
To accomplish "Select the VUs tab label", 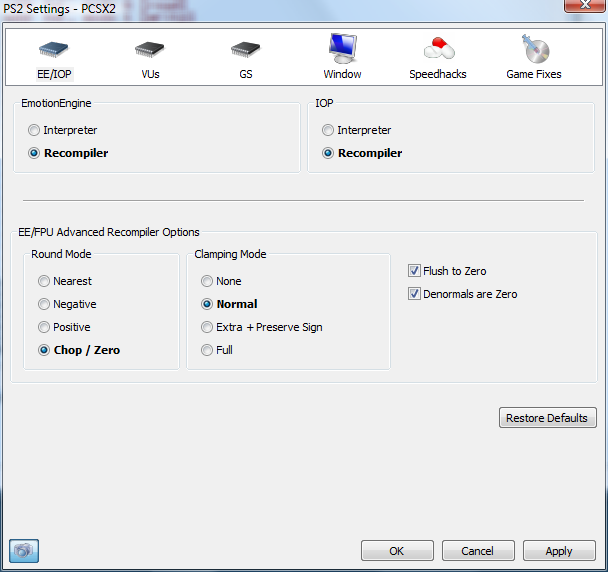I will coord(150,74).
